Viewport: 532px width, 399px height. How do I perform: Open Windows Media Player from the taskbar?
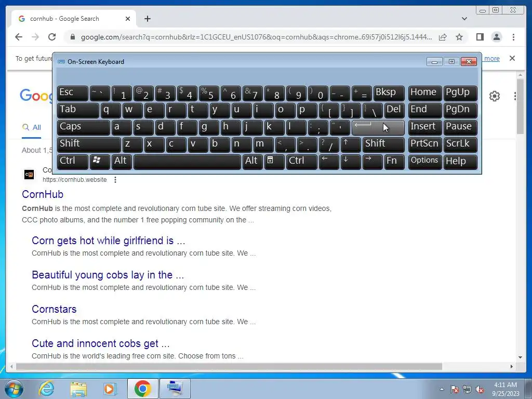[x=110, y=389]
